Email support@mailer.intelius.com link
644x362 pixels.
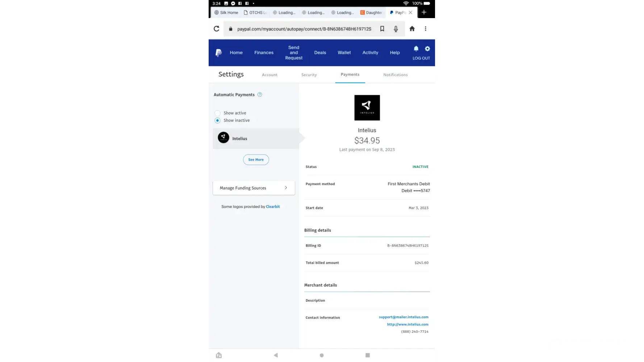pyautogui.click(x=403, y=317)
